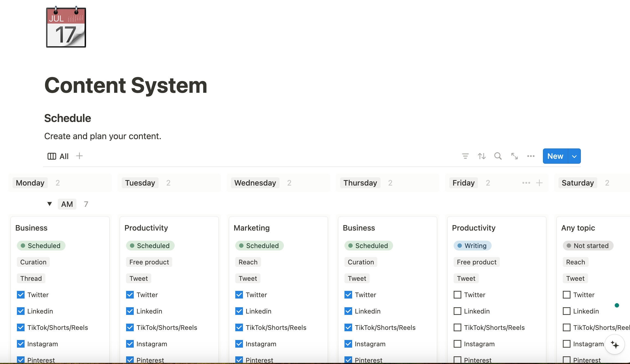The image size is (630, 364).
Task: Add a new view with the plus icon
Action: (x=79, y=156)
